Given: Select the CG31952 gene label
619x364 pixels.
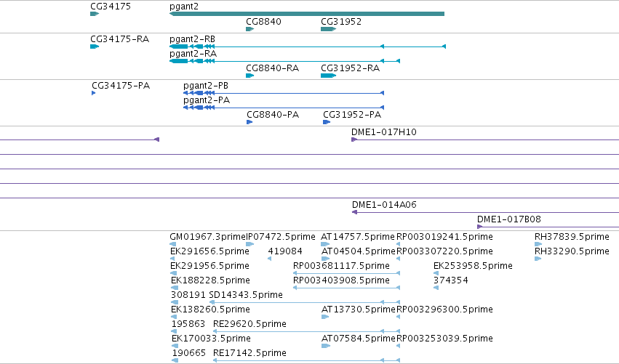Looking at the screenshot, I should tap(341, 21).
